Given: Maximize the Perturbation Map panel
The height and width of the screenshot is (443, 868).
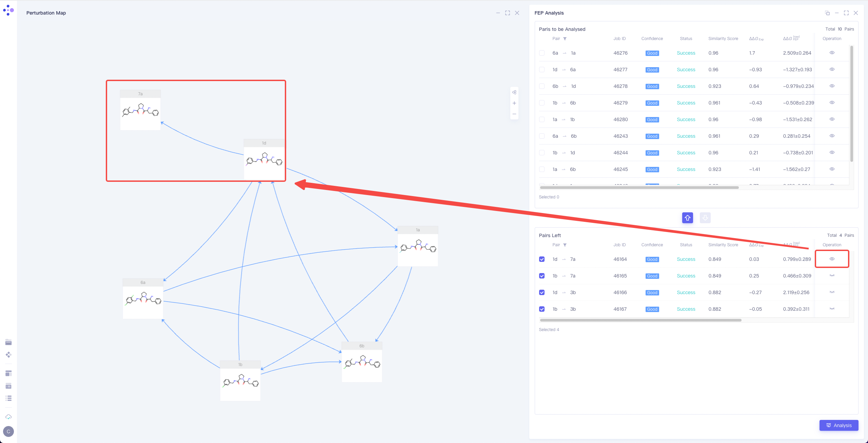Looking at the screenshot, I should [508, 13].
